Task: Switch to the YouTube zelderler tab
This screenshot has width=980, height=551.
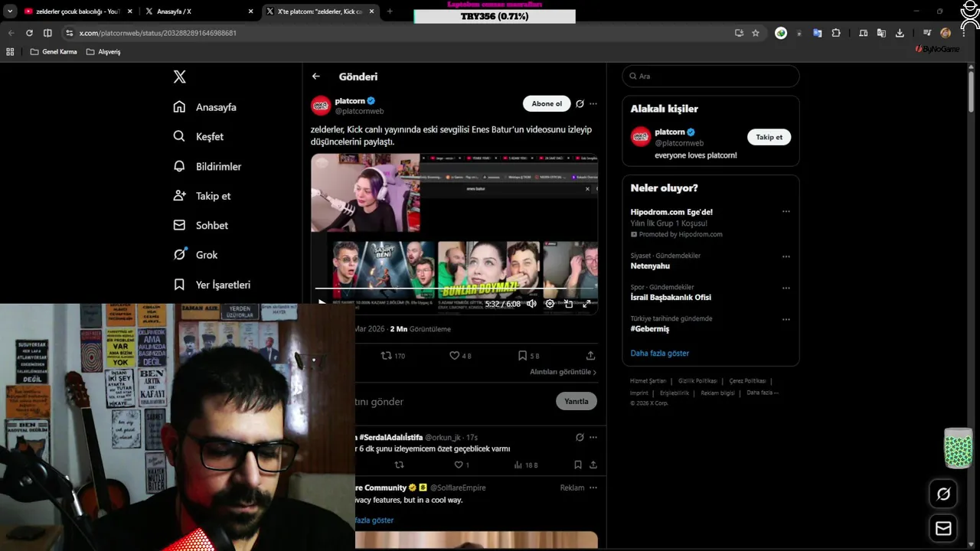Action: (77, 11)
